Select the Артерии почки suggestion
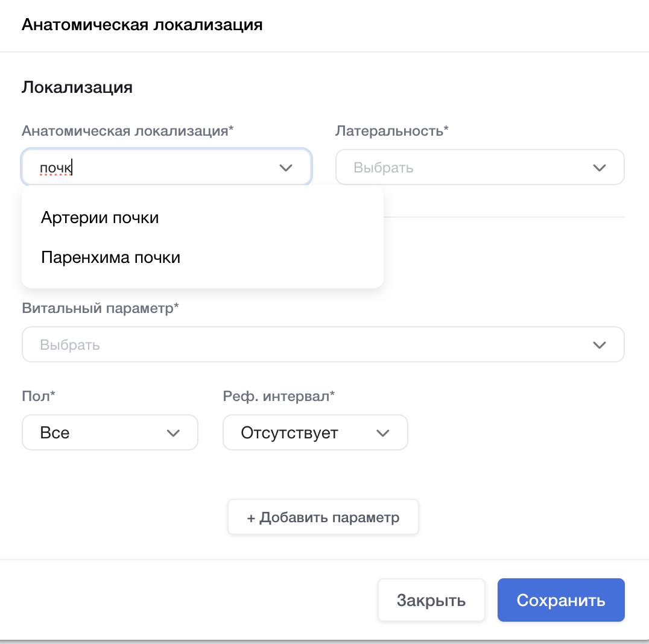This screenshot has height=644, width=649. click(100, 218)
